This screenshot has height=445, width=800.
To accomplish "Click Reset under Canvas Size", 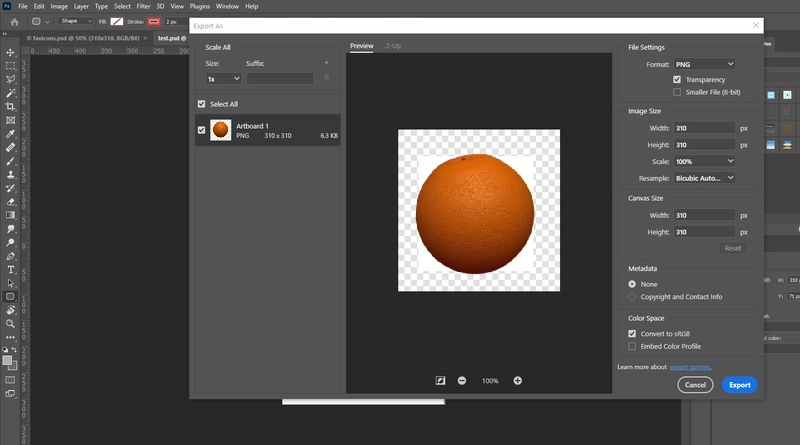I will 733,249.
